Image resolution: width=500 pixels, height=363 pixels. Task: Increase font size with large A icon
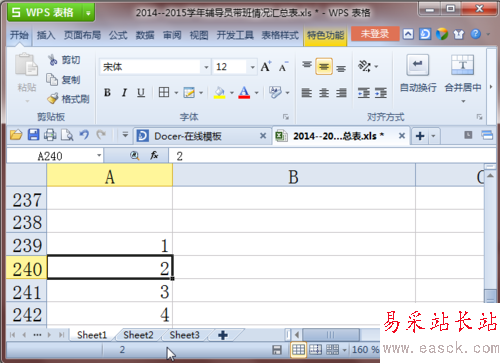pos(266,67)
